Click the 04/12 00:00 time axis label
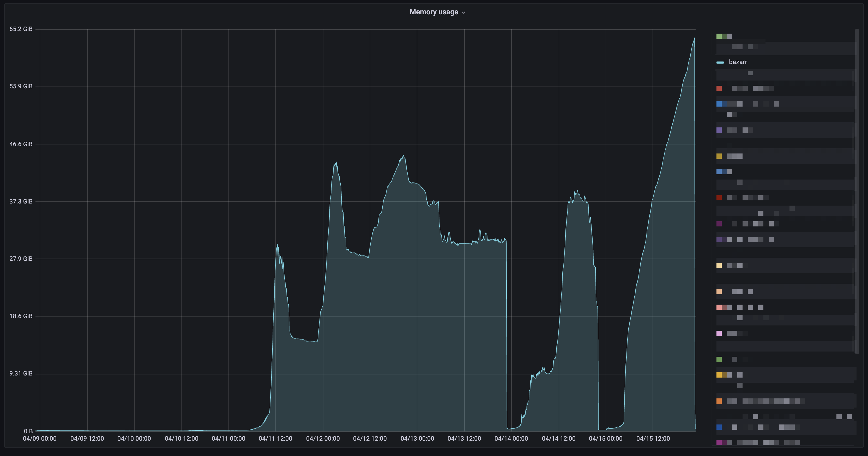 pos(323,439)
